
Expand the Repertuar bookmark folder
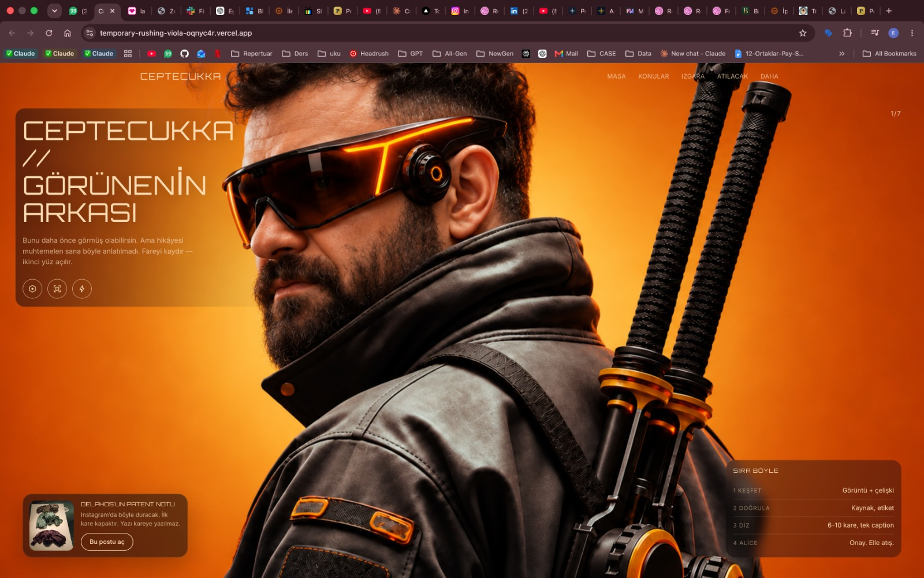tap(252, 53)
